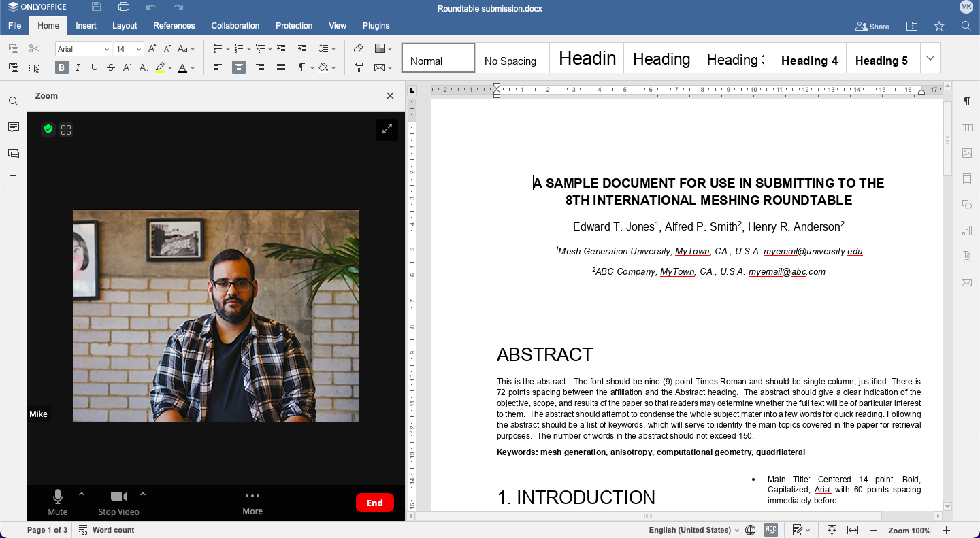Open the shape settings panel
This screenshot has height=538, width=980.
(x=966, y=204)
